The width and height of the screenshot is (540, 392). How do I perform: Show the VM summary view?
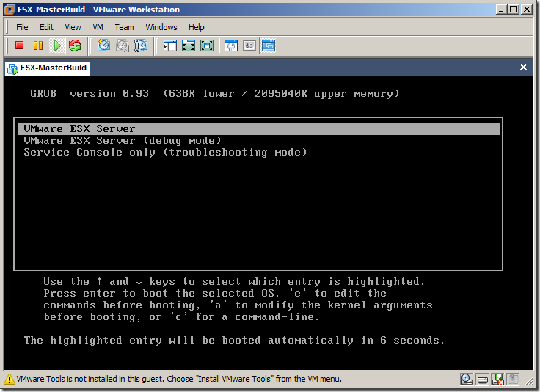[231, 46]
